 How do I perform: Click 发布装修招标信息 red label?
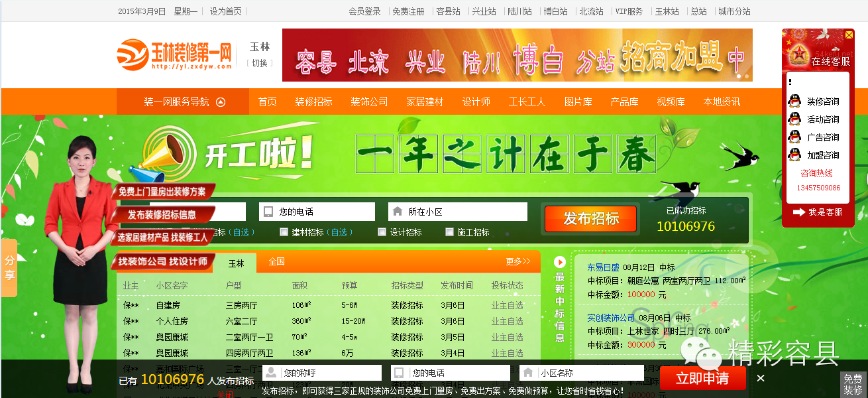pos(163,214)
